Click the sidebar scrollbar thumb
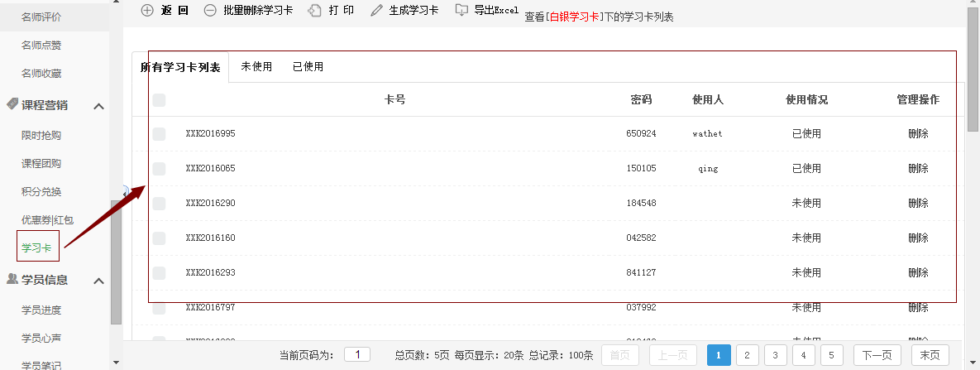 pyautogui.click(x=116, y=262)
